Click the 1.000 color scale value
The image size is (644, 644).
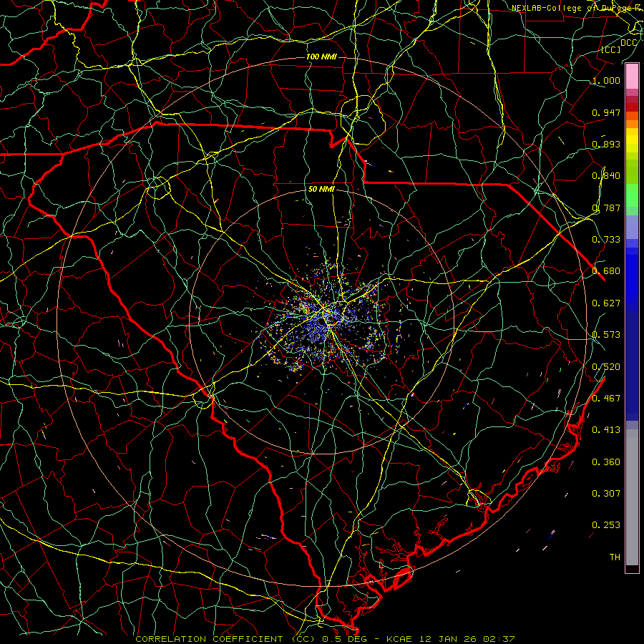pyautogui.click(x=606, y=80)
